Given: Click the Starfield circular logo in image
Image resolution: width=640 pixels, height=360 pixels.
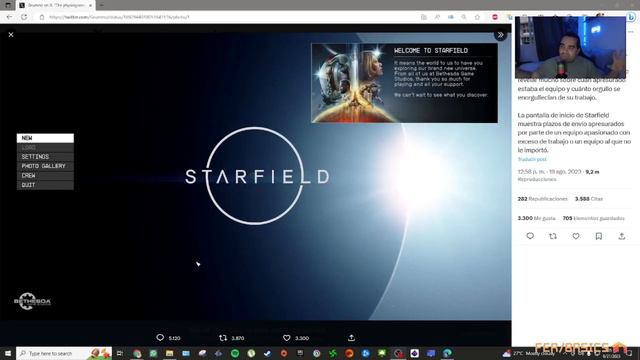Looking at the screenshot, I should click(x=256, y=176).
